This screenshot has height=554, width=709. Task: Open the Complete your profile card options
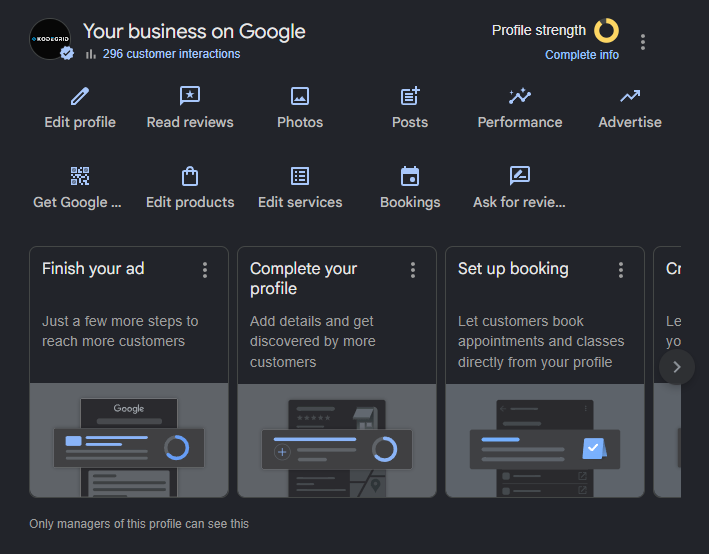[413, 270]
